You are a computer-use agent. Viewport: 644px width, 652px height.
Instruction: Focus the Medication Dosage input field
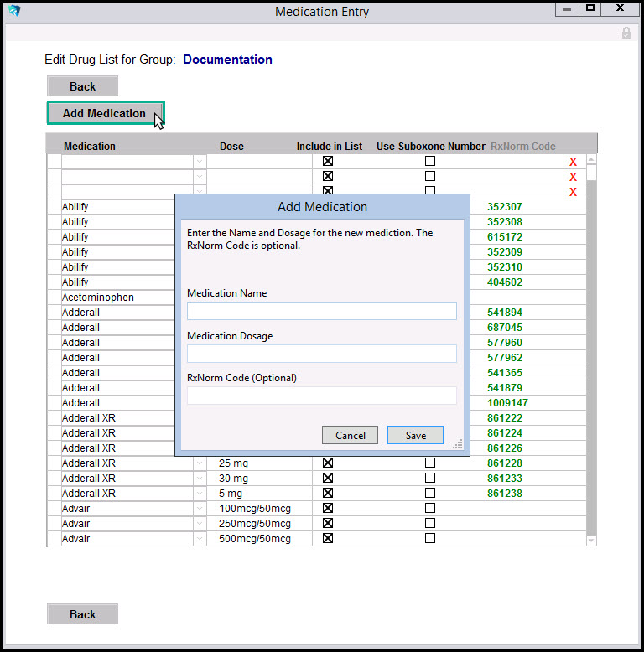pos(321,354)
